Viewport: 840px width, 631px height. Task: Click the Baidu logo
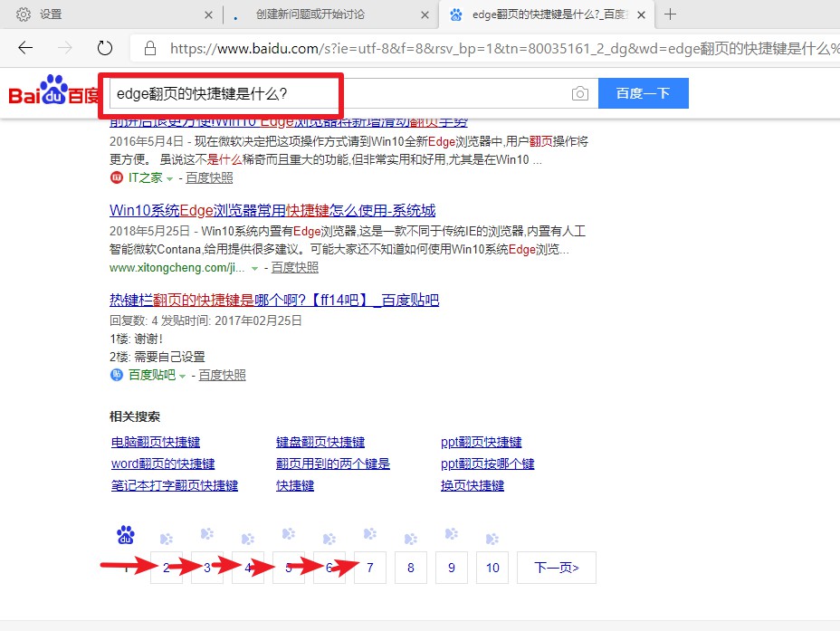pyautogui.click(x=53, y=90)
